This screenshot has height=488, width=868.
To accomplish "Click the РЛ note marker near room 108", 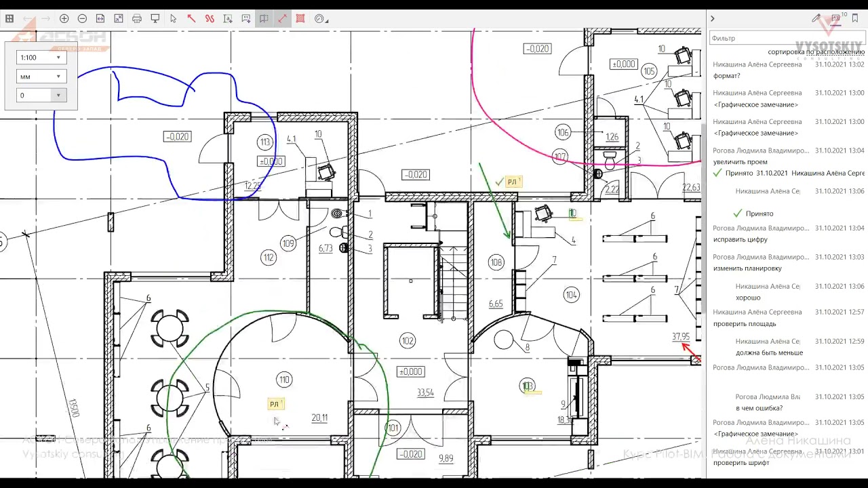I will click(x=514, y=182).
